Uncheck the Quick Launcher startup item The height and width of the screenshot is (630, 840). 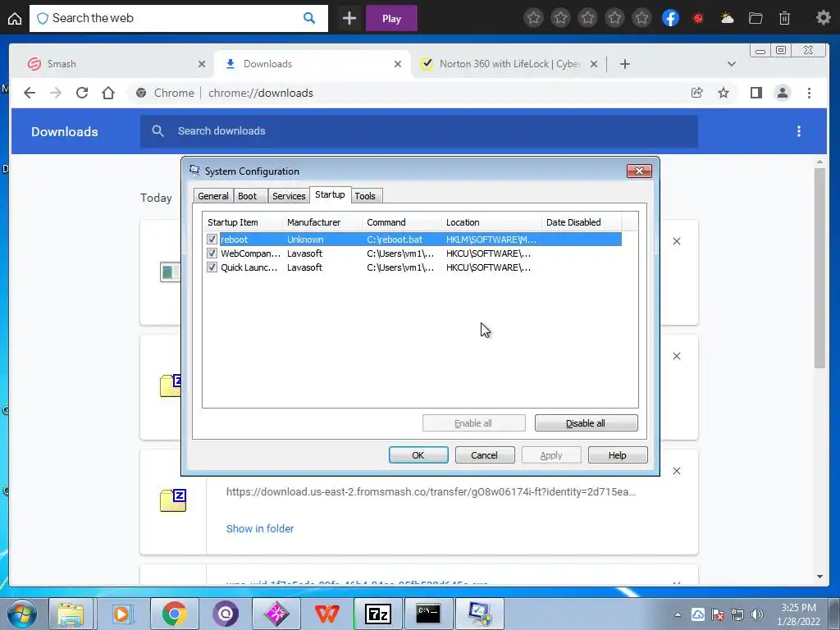point(212,267)
